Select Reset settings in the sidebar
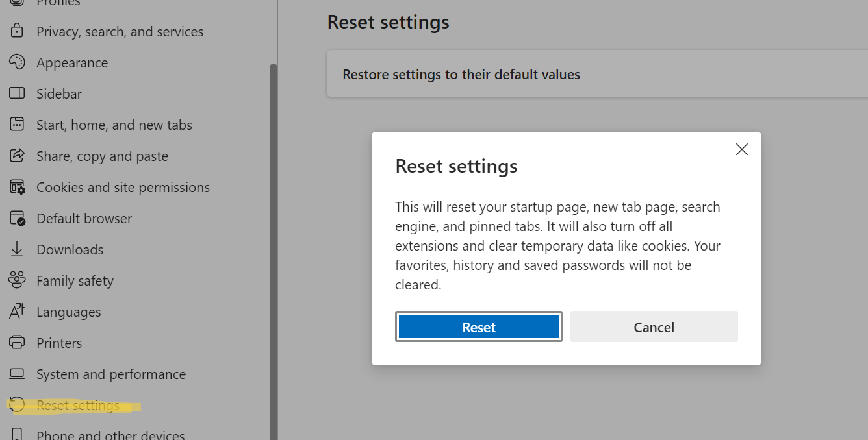868x440 pixels. pyautogui.click(x=78, y=405)
